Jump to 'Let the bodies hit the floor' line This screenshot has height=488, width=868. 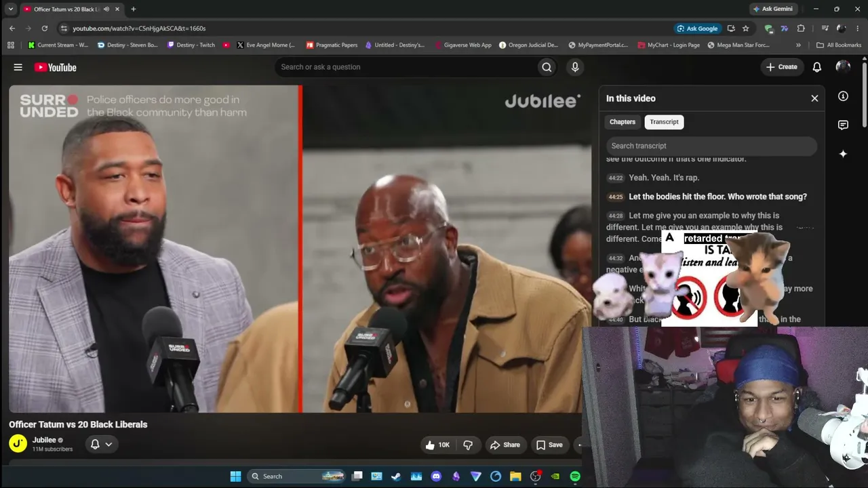[711, 197]
